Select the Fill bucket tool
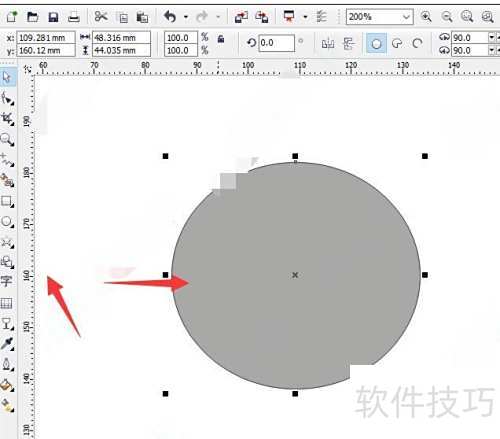Screen dimensions: 500x439 click(x=7, y=385)
